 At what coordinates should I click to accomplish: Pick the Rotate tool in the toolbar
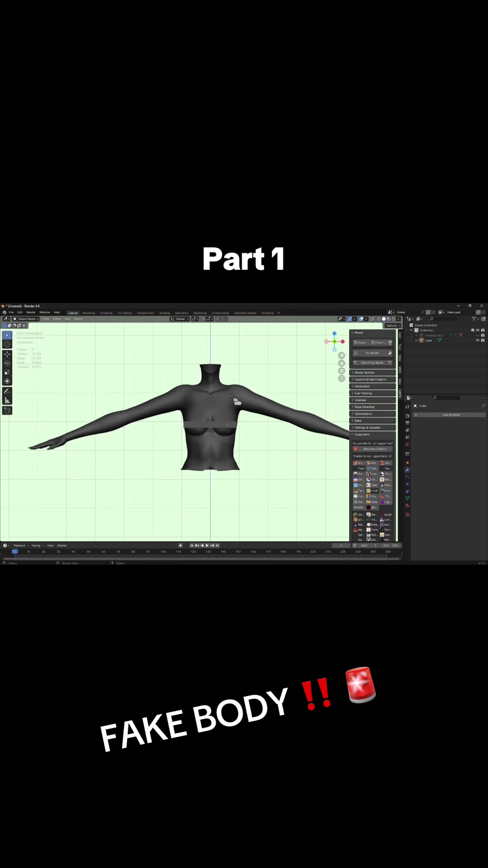pyautogui.click(x=7, y=363)
